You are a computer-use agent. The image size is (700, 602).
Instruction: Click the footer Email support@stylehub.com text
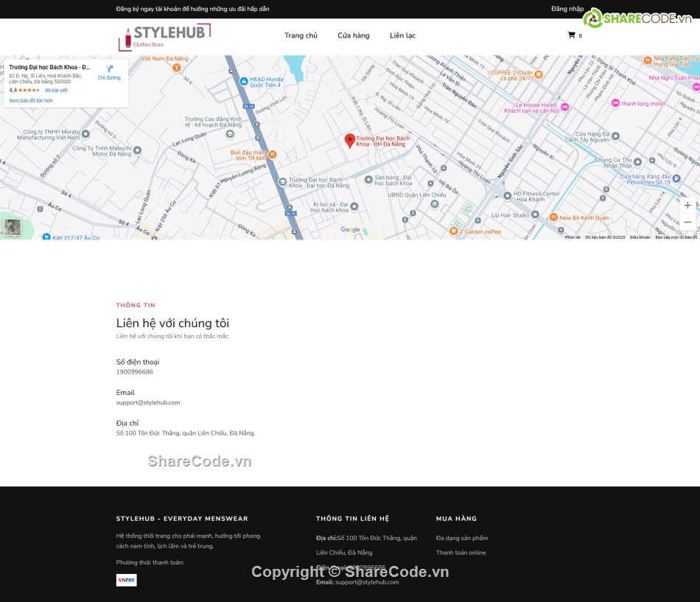click(357, 582)
